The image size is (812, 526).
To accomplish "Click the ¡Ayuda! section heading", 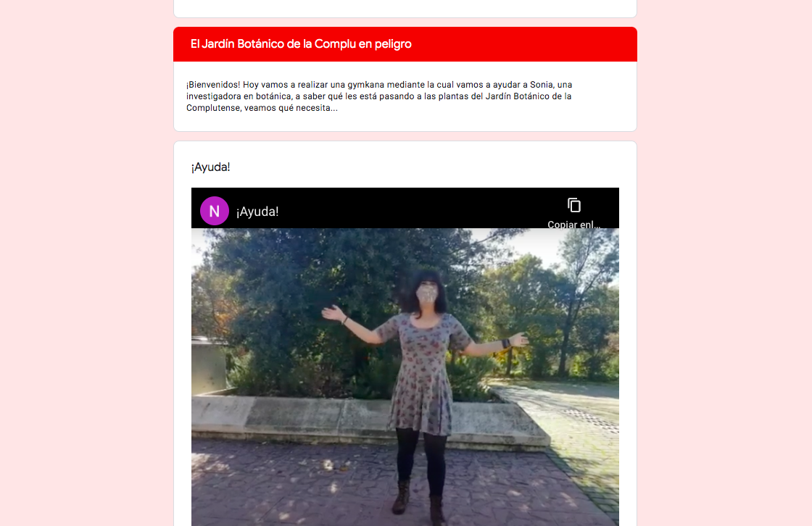I will pyautogui.click(x=210, y=167).
